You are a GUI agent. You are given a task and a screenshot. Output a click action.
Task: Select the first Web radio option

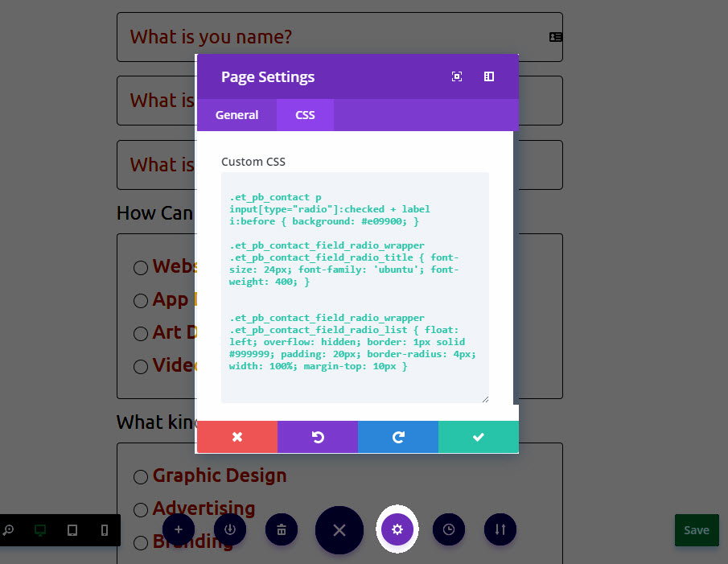pos(141,268)
